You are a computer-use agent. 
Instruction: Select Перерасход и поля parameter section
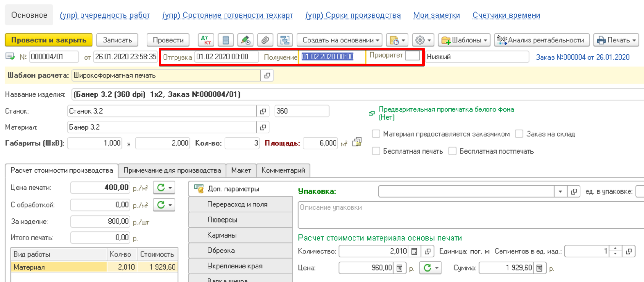[x=241, y=204]
